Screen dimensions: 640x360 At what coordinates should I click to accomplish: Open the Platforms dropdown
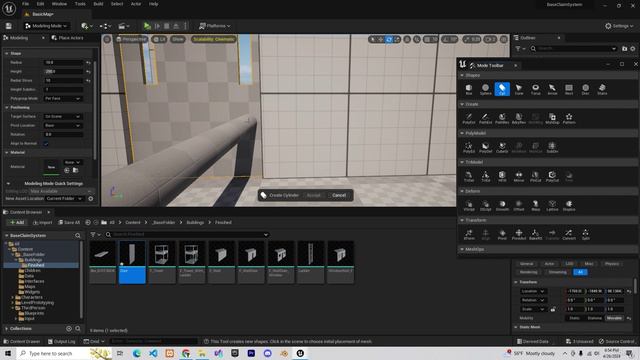215,26
